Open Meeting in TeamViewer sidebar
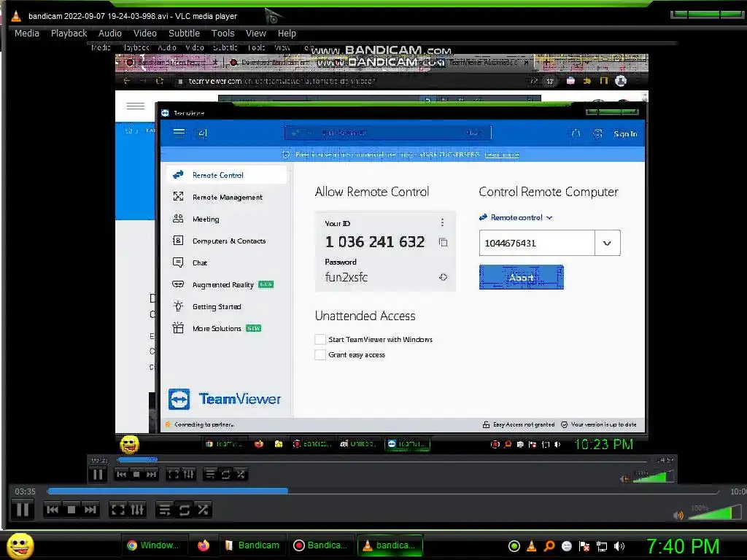The height and width of the screenshot is (560, 747). click(x=227, y=219)
